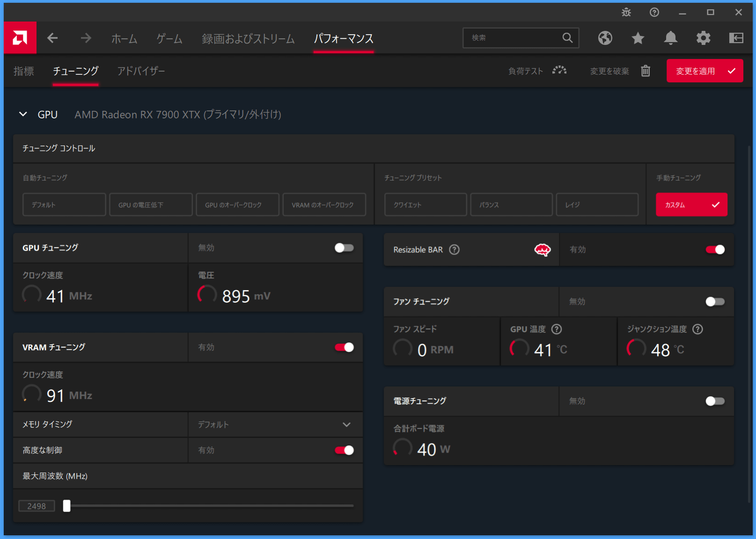This screenshot has height=539, width=756.
Task: Collapse the GPU section chevron
Action: pyautogui.click(x=23, y=114)
